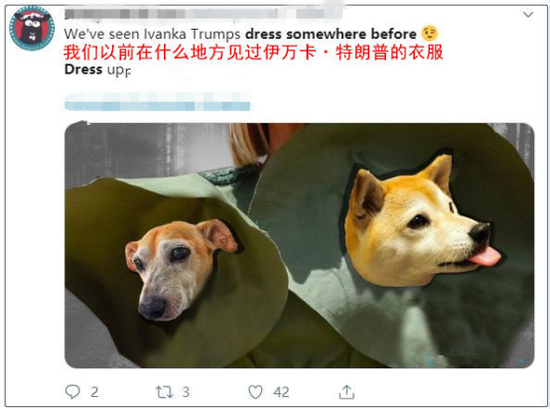Screen dimensions: 550x409
Task: Click the red Chinese translation caption
Action: click(253, 52)
